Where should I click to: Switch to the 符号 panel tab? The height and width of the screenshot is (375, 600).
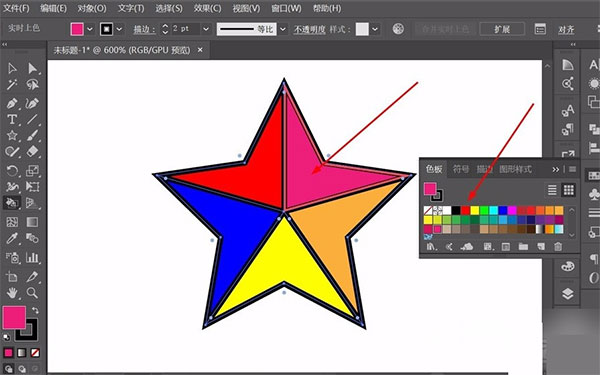click(x=460, y=169)
